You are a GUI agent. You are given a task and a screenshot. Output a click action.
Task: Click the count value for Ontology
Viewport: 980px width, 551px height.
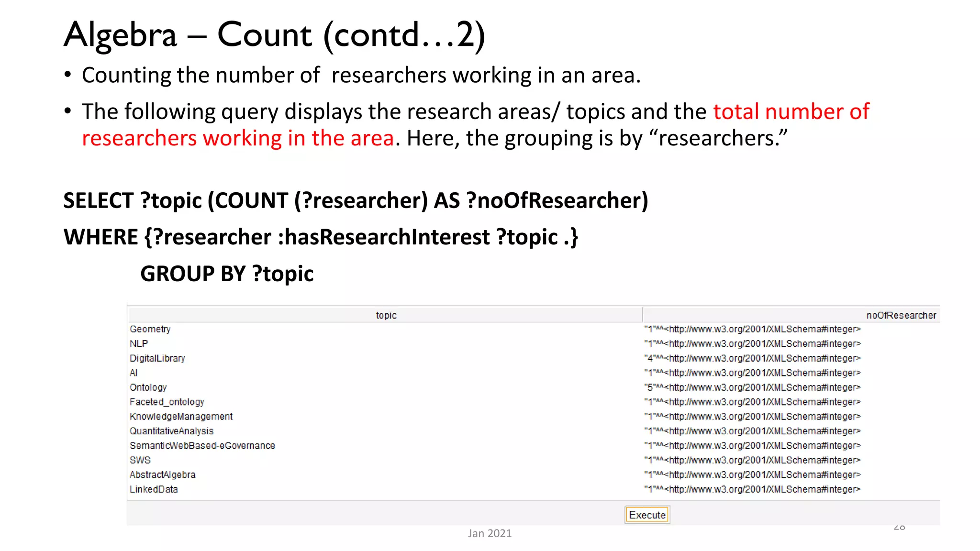[x=752, y=387]
